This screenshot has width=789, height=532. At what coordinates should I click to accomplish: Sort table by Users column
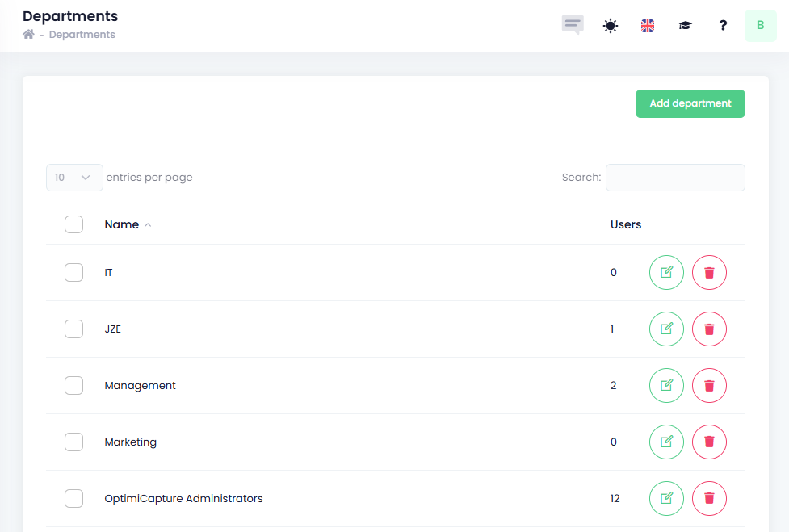coord(625,224)
